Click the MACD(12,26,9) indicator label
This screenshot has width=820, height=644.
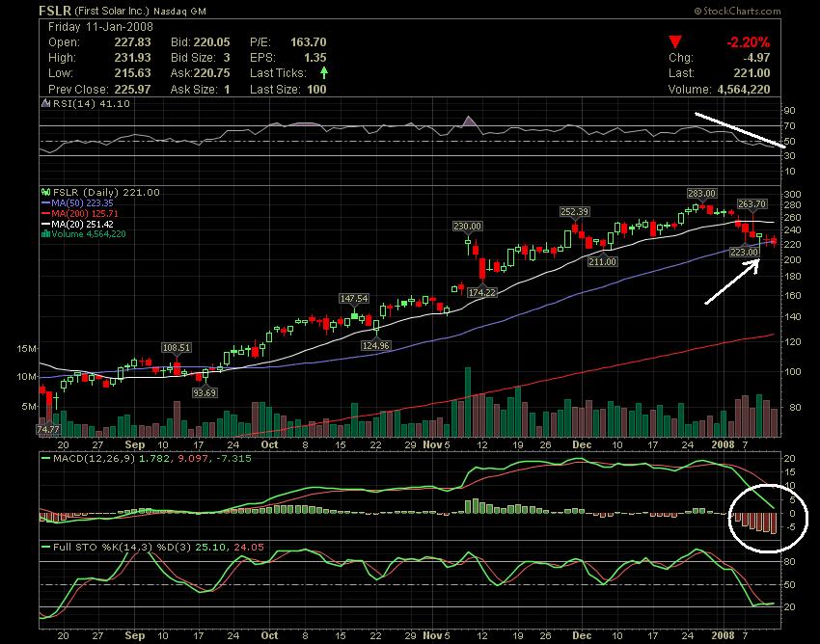point(95,459)
